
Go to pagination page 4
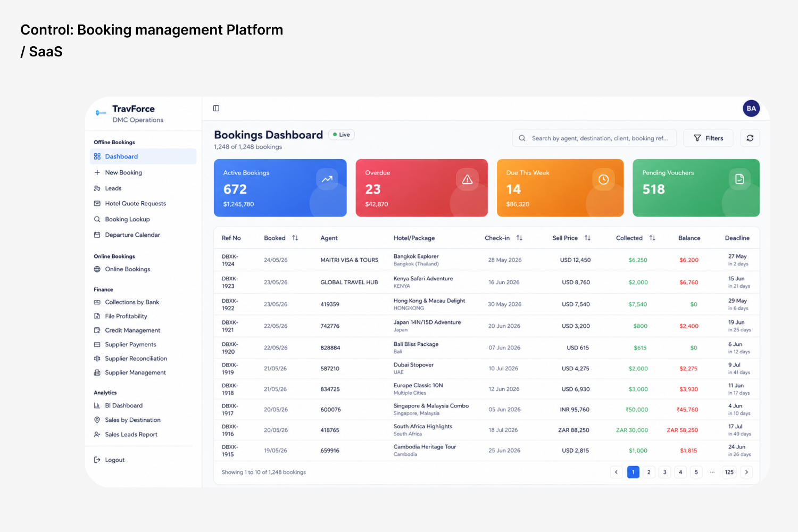click(680, 472)
